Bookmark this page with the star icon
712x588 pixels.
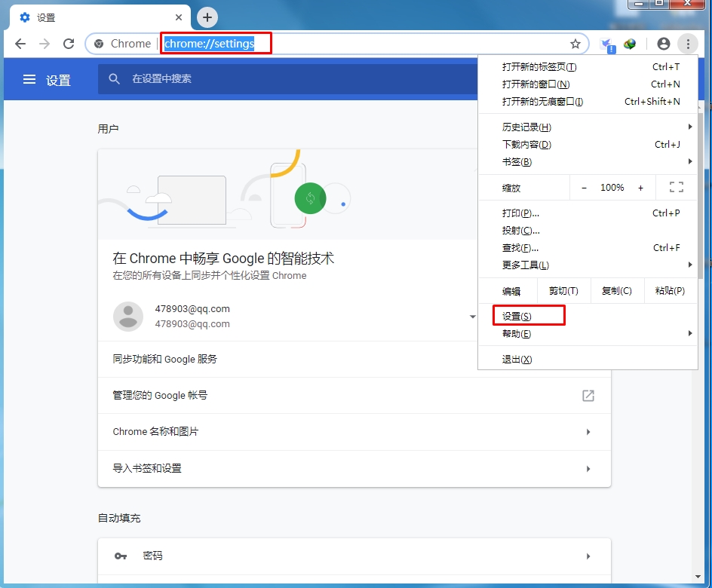(x=575, y=44)
